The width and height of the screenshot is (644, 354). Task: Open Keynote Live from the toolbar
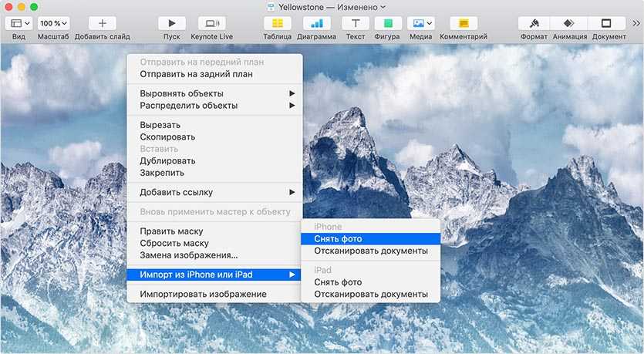pos(212,23)
